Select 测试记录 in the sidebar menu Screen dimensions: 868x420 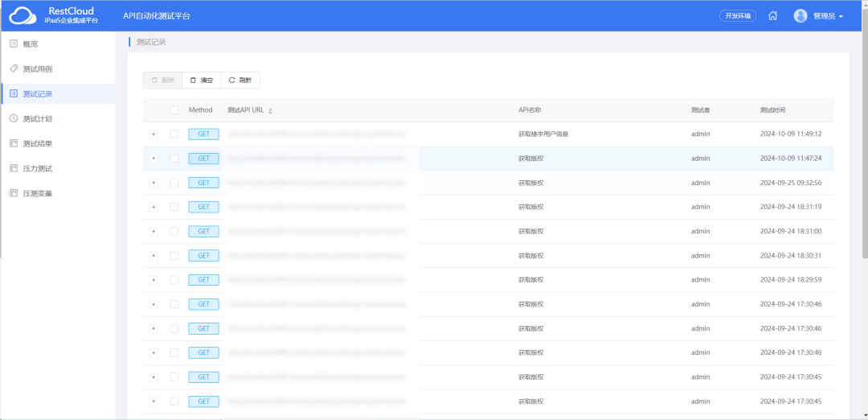38,94
